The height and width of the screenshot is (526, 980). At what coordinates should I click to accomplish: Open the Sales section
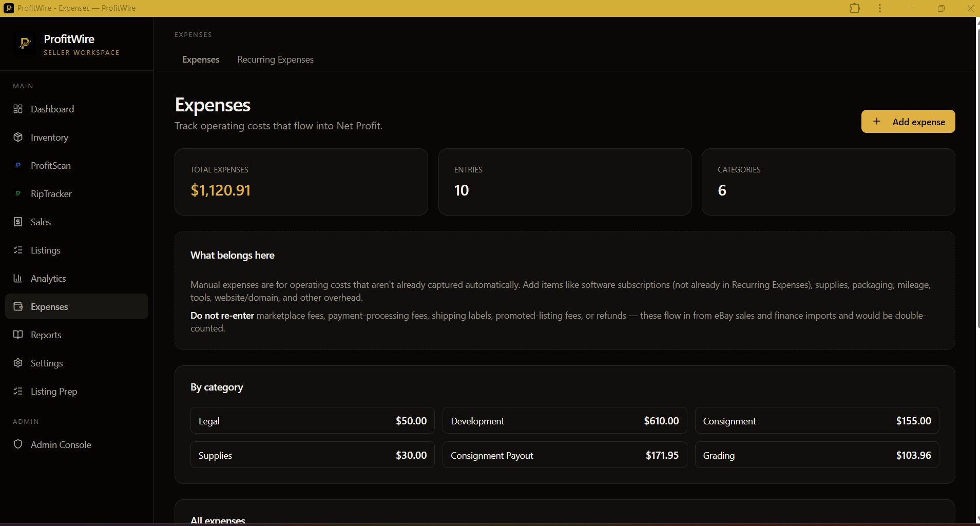tap(76, 222)
